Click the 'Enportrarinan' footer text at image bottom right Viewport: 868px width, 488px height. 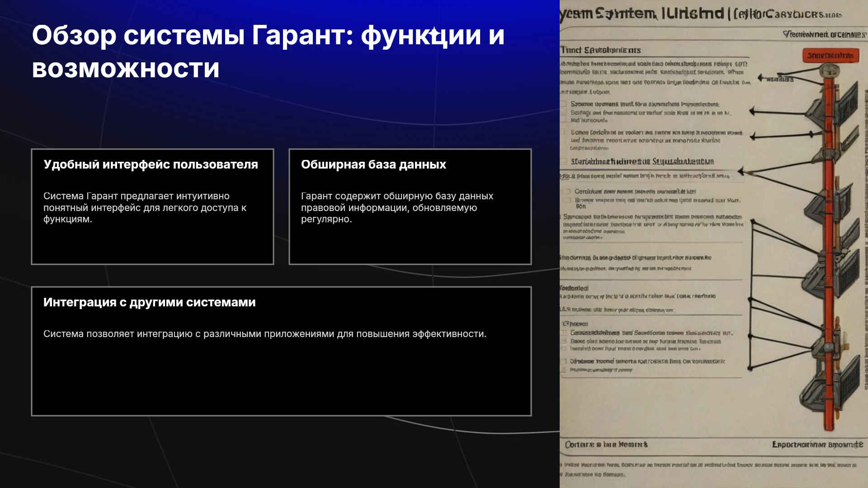tap(817, 445)
